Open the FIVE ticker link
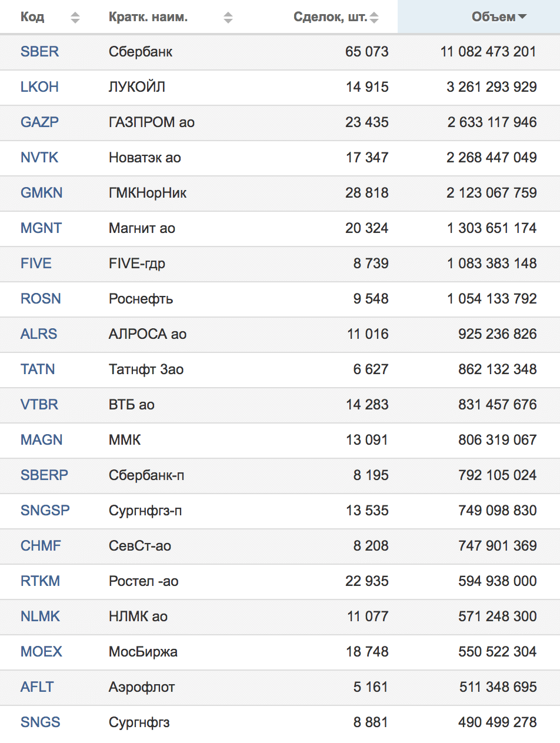Screen dimensions: 560x743 point(36,264)
